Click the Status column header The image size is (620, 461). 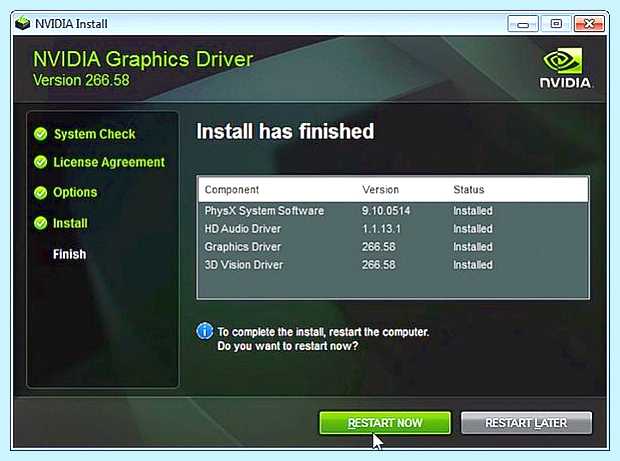pyautogui.click(x=469, y=190)
